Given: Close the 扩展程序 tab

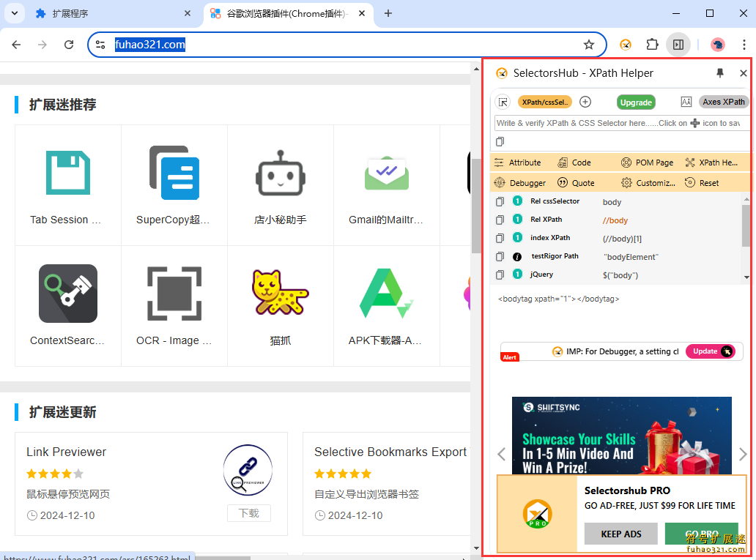Looking at the screenshot, I should [x=188, y=13].
